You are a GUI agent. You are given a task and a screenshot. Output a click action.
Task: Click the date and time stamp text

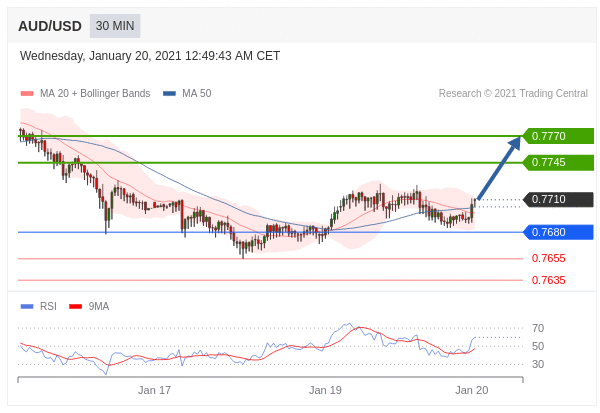pos(150,56)
